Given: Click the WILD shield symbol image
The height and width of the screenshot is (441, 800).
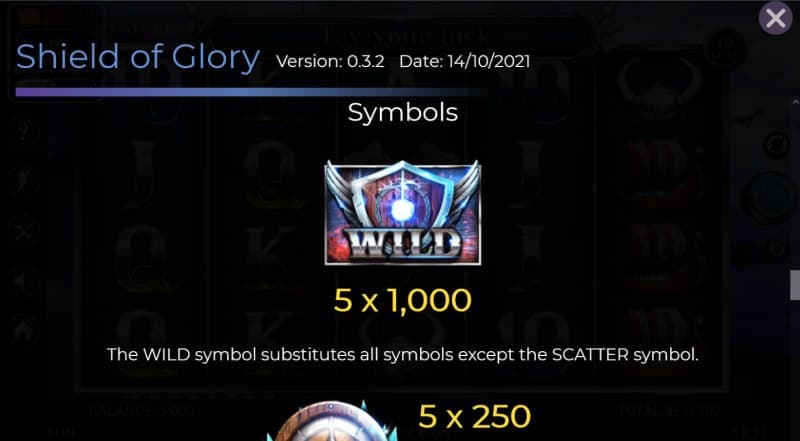Looking at the screenshot, I should [x=403, y=212].
